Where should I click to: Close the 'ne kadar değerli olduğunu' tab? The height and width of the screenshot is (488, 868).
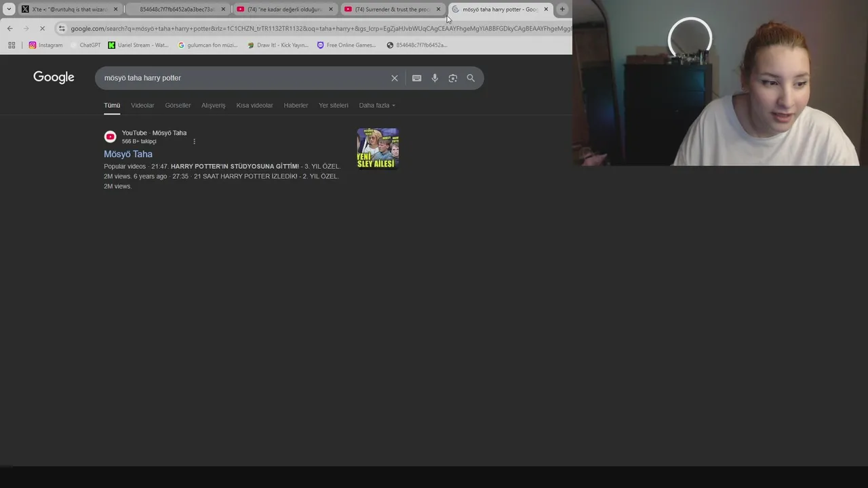[331, 9]
